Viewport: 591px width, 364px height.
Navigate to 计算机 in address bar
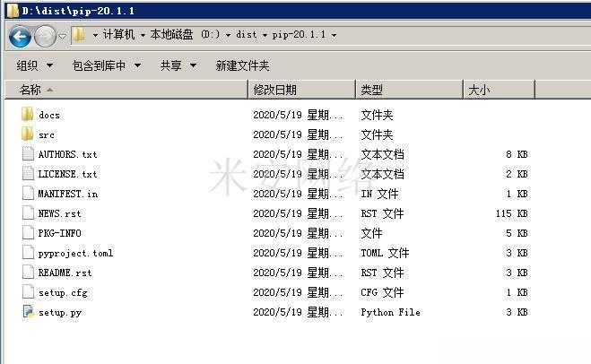(118, 35)
